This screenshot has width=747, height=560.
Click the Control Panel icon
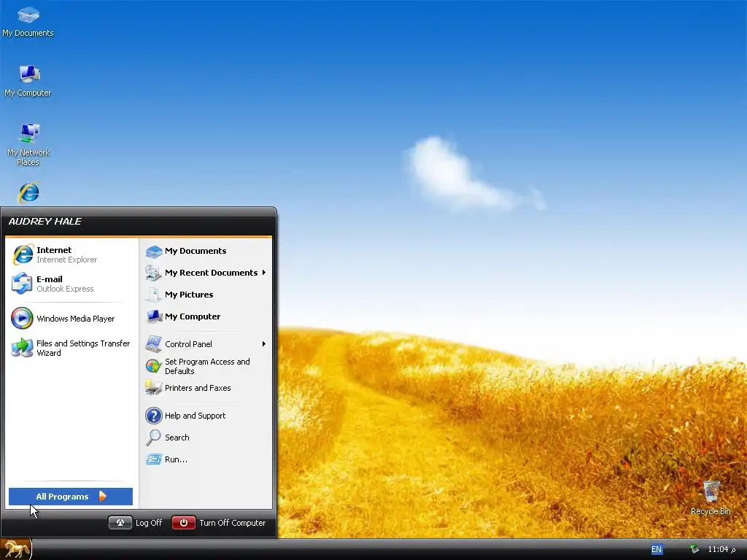pyautogui.click(x=153, y=344)
